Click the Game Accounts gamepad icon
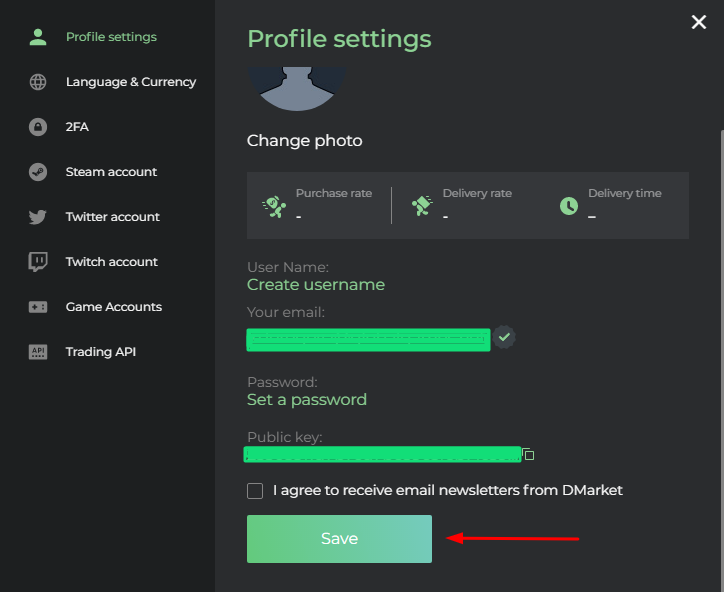 (x=38, y=307)
